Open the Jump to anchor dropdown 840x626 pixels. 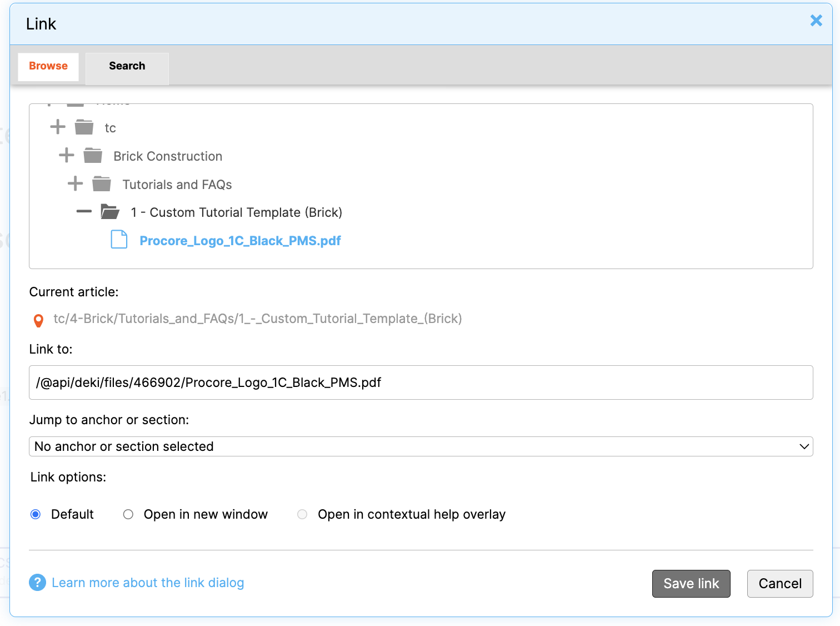coord(421,446)
